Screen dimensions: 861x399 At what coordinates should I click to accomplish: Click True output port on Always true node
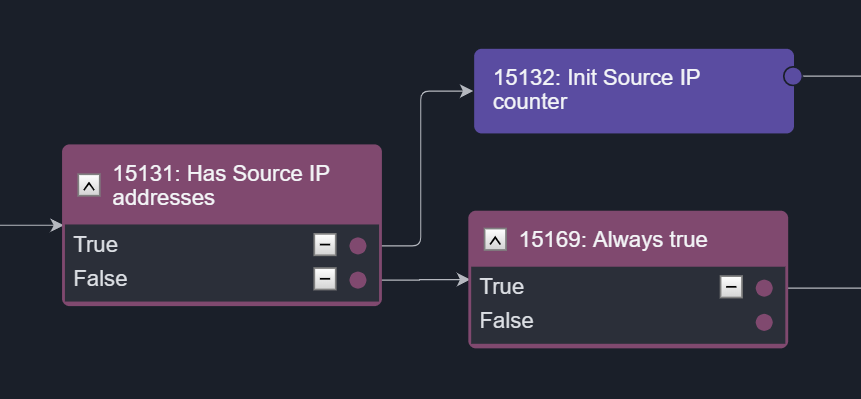point(764,288)
